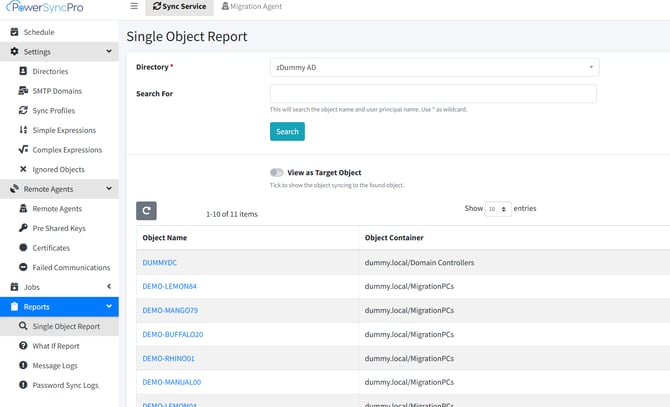Screen dimensions: 670x407
Task: Click the Remote Agents submenu agent icon
Action: click(23, 208)
